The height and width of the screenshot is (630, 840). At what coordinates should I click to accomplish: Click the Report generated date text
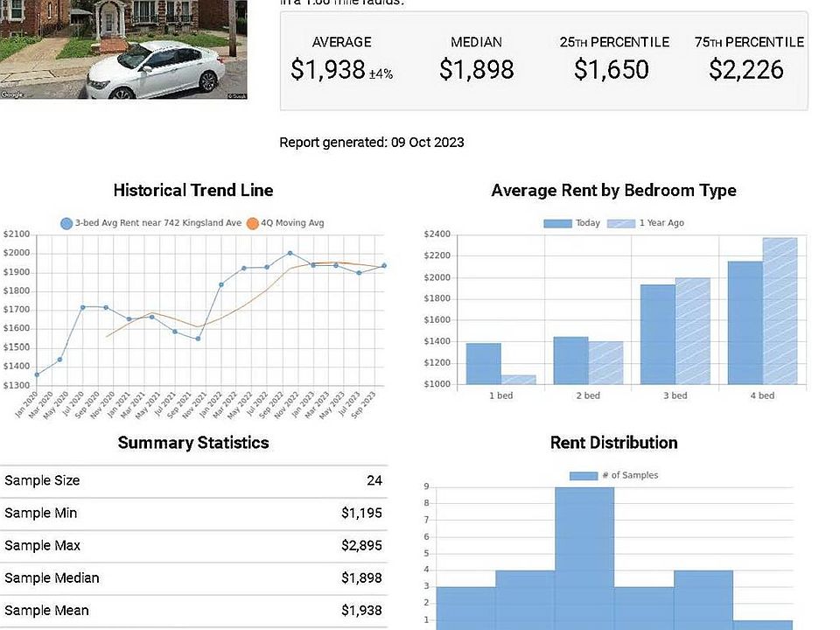(x=372, y=143)
